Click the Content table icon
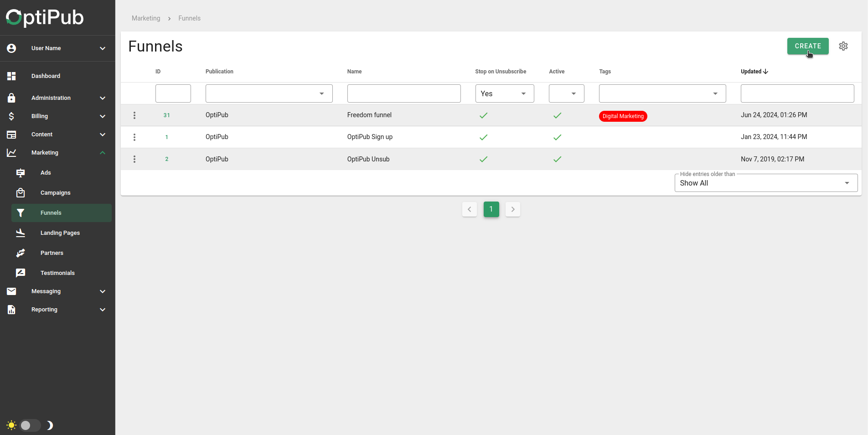The width and height of the screenshot is (868, 435). pyautogui.click(x=11, y=135)
